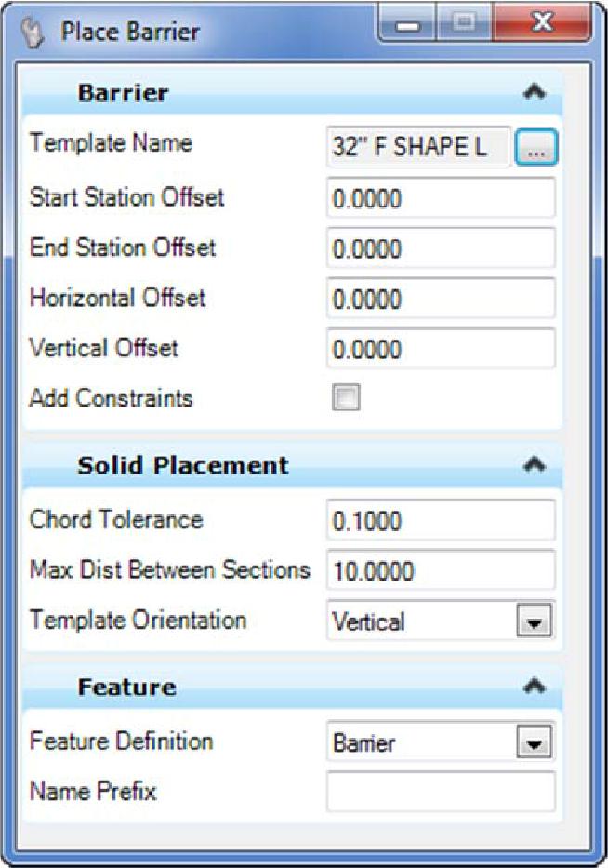
Task: Click the Horizontal Offset value field
Action: [x=441, y=299]
